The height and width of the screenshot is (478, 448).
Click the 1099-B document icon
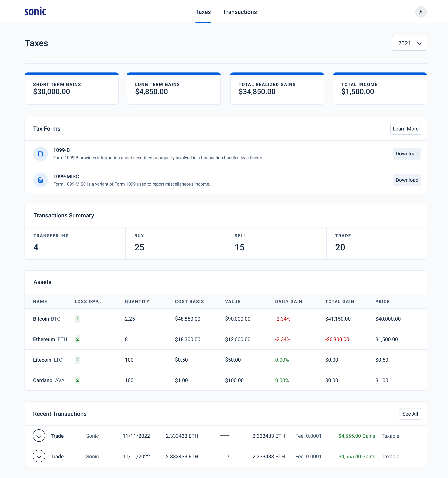point(40,154)
